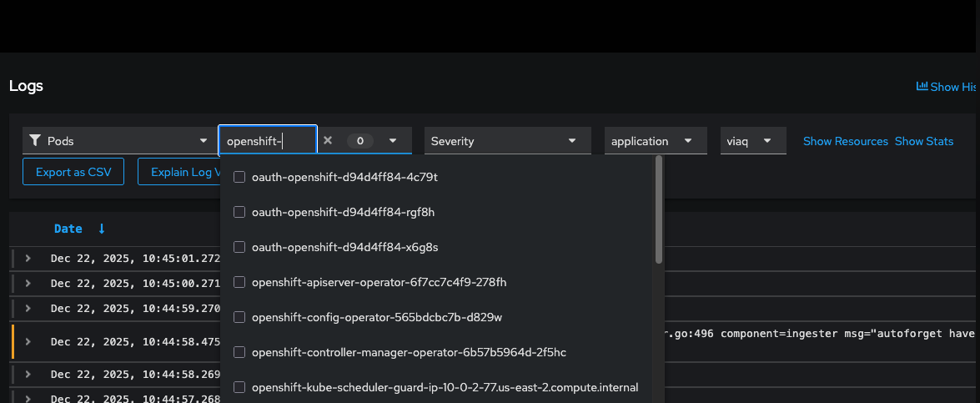Click the pod dropdown list scrollbar
Screen dimensions: 980x403
[659, 210]
